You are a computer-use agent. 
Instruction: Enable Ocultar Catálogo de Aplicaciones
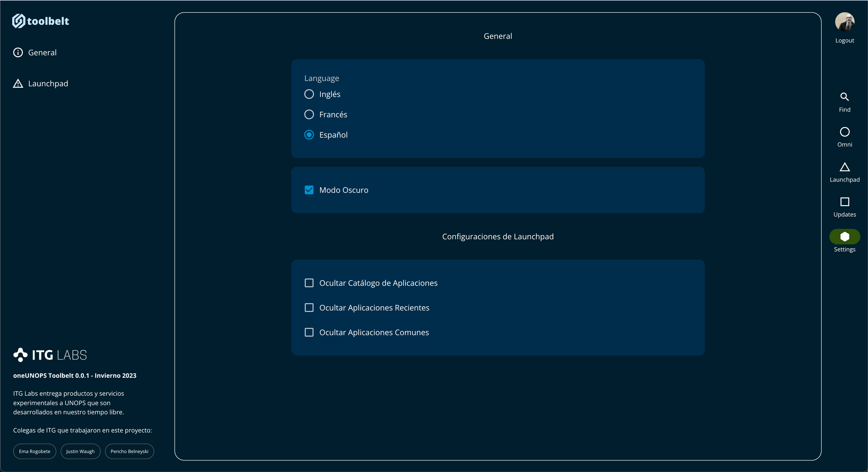tap(309, 283)
